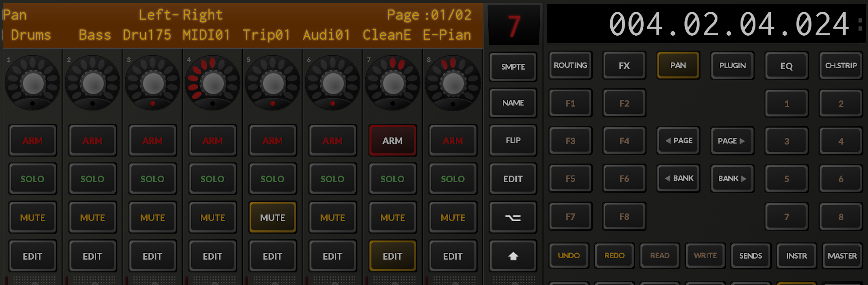Click the REDO button

pos(614,256)
